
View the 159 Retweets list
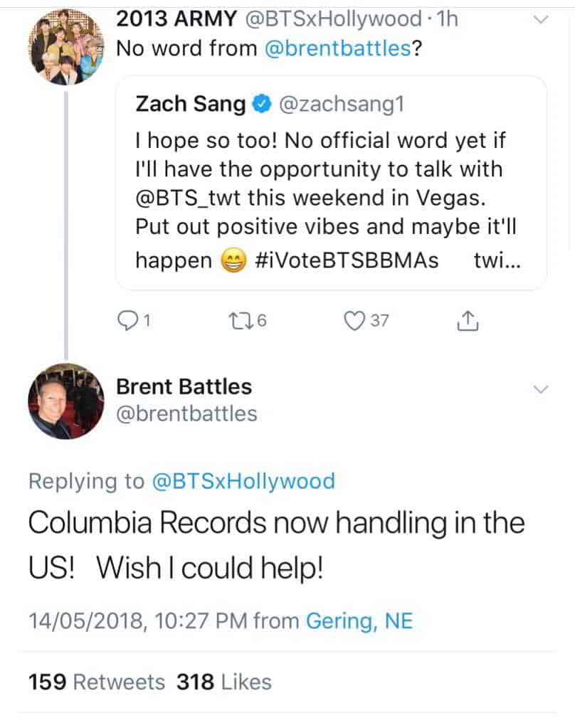[x=96, y=682]
